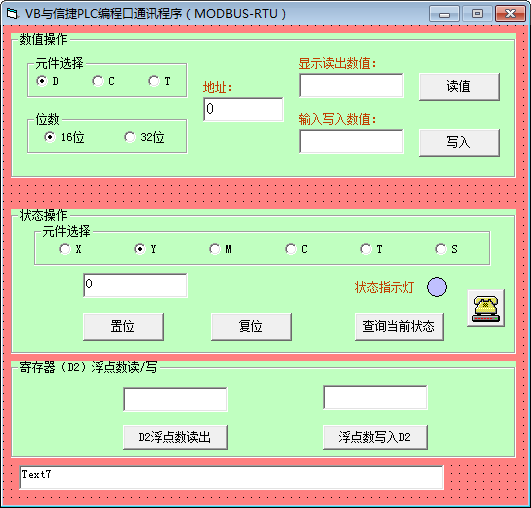531x508 pixels.
Task: Click the 浮点数写入D2 button
Action: coord(375,437)
